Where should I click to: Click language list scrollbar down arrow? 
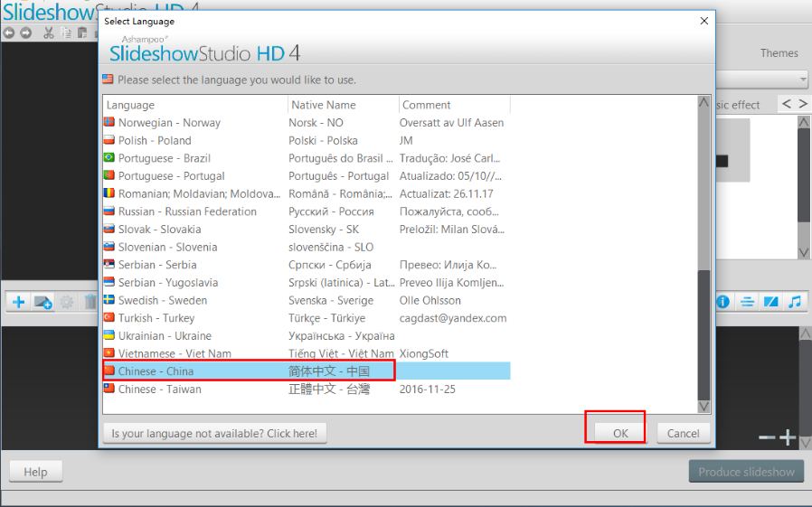point(703,407)
